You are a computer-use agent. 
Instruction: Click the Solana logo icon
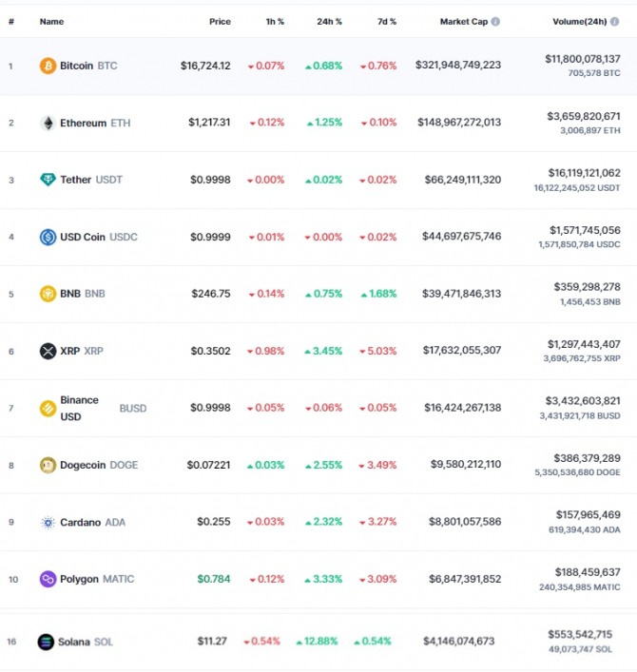46,642
